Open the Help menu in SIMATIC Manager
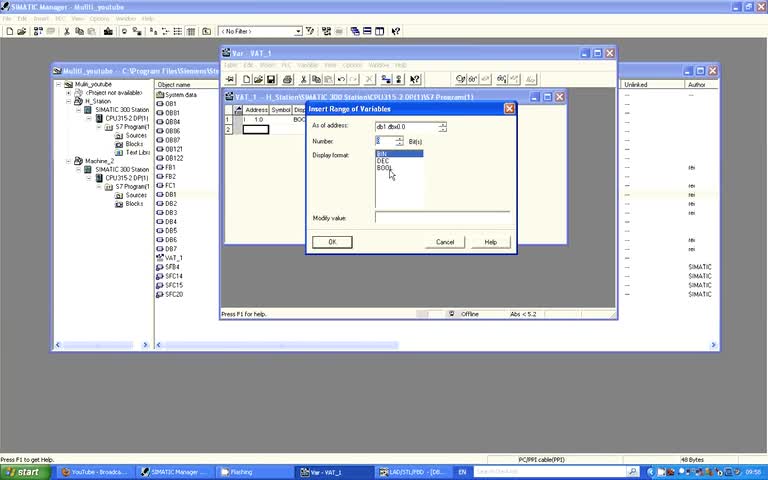768x480 pixels. pyautogui.click(x=148, y=19)
